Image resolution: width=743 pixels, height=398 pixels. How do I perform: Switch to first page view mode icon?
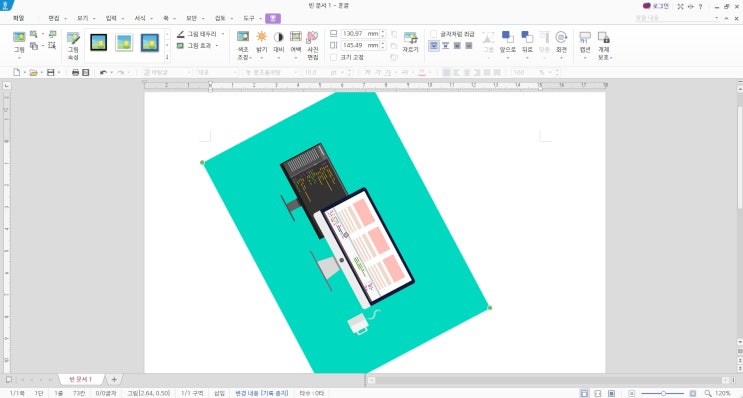585,393
